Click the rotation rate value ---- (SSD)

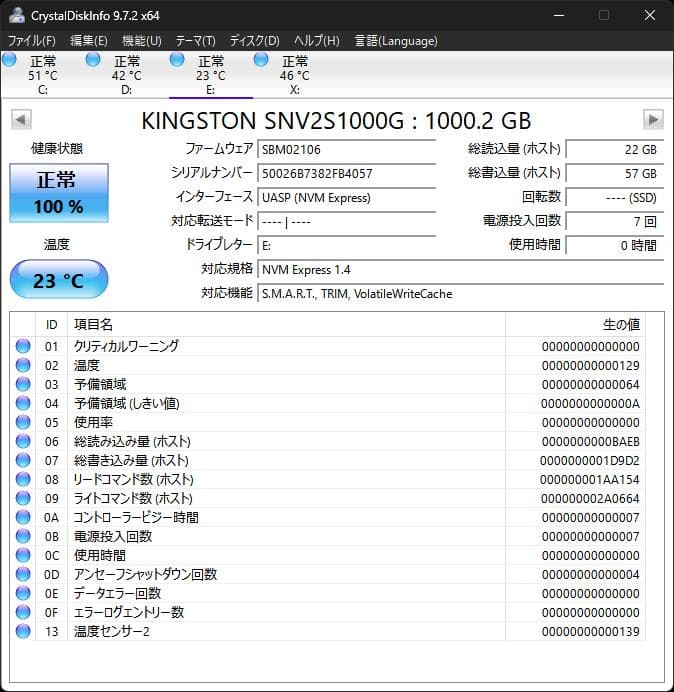(x=614, y=197)
